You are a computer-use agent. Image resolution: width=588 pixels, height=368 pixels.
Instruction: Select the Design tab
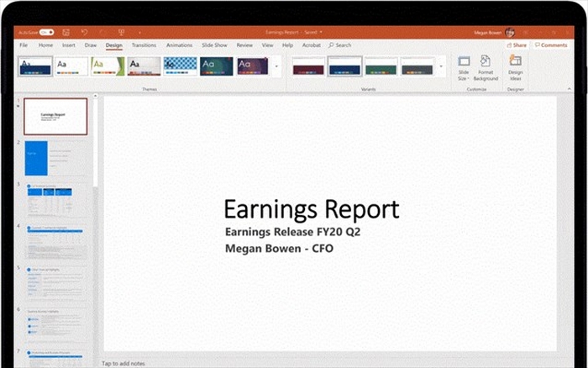(x=114, y=45)
